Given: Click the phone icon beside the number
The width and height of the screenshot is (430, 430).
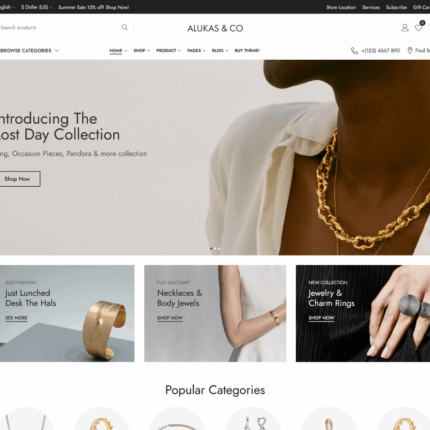Looking at the screenshot, I should pyautogui.click(x=354, y=51).
